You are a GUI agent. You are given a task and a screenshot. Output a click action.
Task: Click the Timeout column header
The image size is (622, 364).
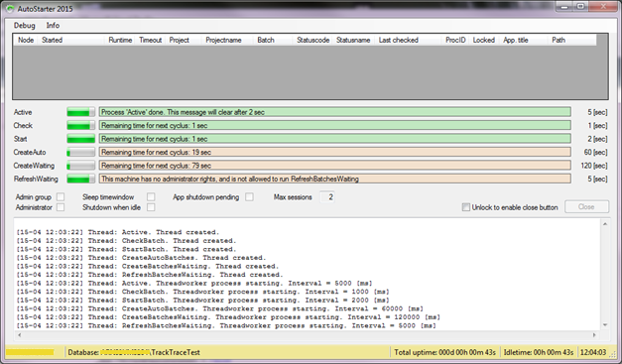pos(151,40)
